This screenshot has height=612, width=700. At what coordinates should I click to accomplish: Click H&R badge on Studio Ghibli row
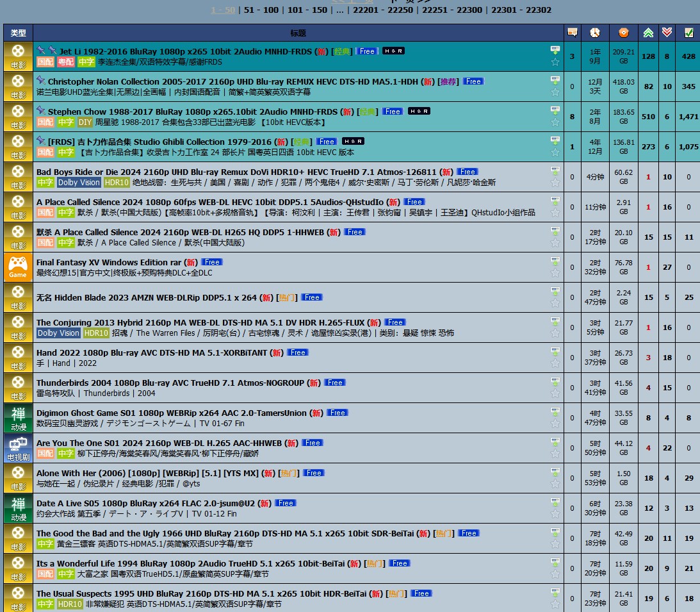(353, 141)
